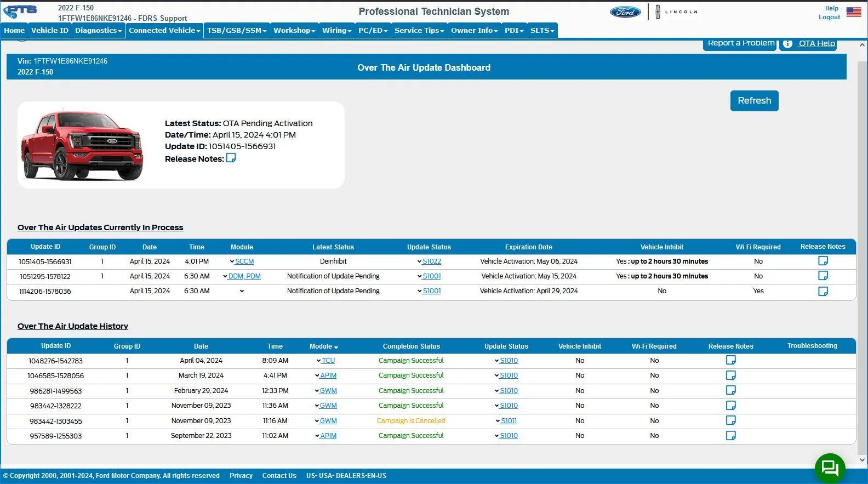Select the 'Campaign Is Cancelled' status text
868x484 pixels.
(x=411, y=421)
